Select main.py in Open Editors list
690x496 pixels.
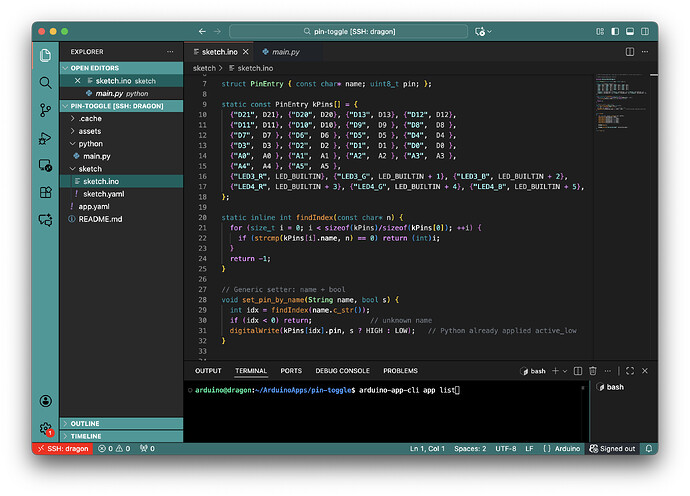tap(121, 93)
